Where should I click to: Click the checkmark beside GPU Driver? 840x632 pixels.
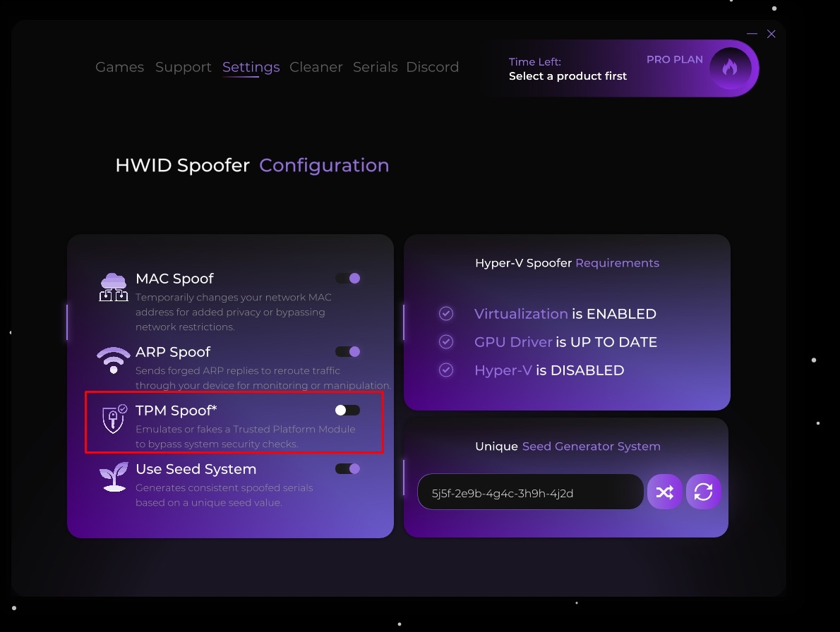(x=446, y=342)
